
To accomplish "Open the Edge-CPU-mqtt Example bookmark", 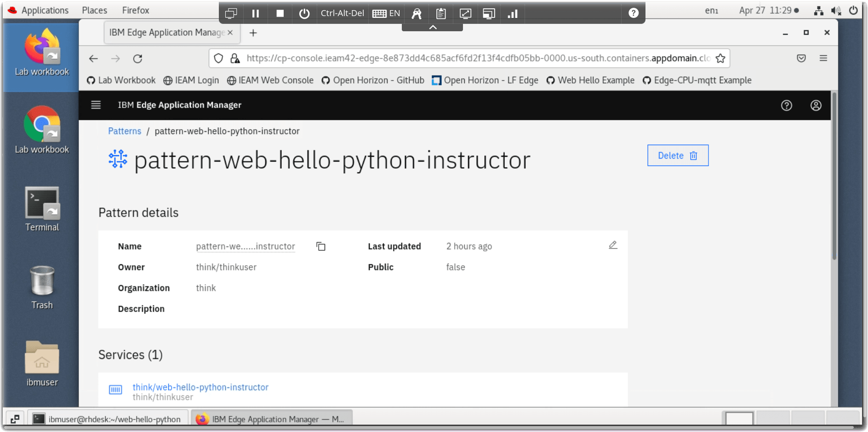I will (697, 80).
